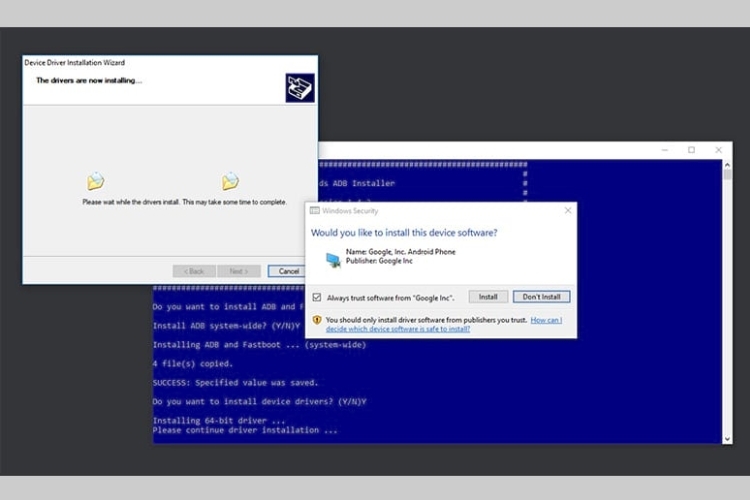Image resolution: width=750 pixels, height=500 pixels.
Task: Click the Windows Security title bar icon
Action: (x=315, y=211)
